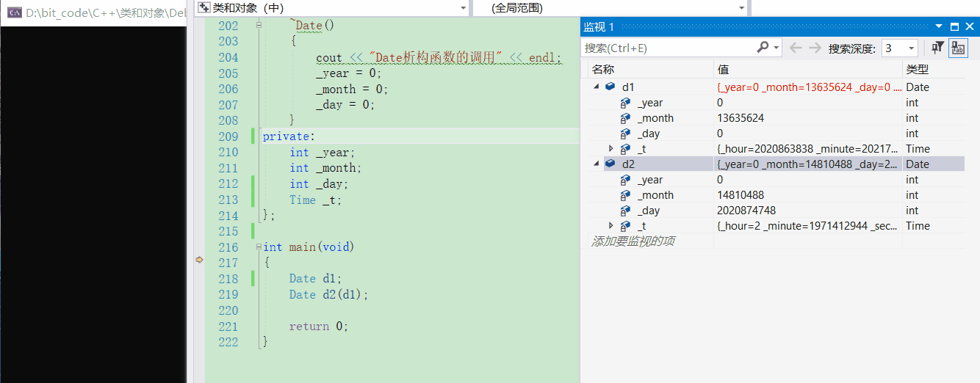
Task: Click the previous search result arrow
Action: [796, 48]
